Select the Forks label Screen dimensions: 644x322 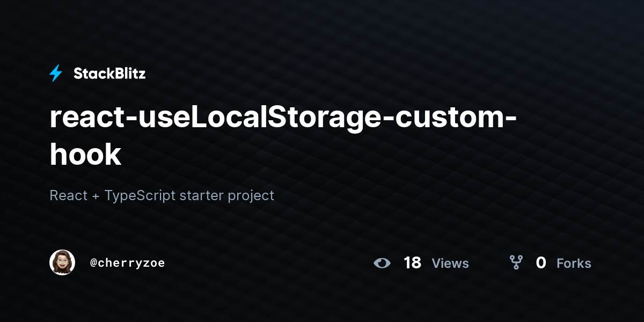tap(574, 264)
